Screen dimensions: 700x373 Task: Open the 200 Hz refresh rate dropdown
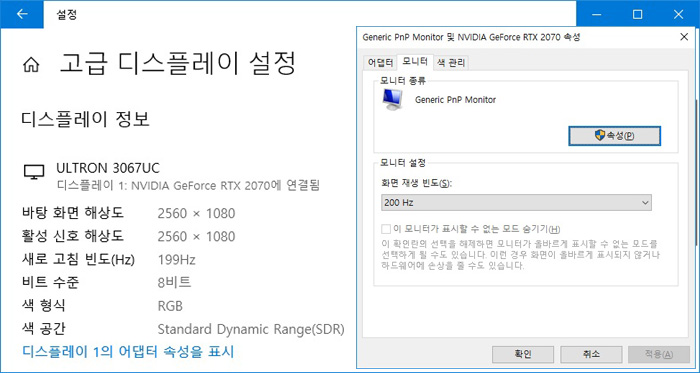[x=516, y=203]
